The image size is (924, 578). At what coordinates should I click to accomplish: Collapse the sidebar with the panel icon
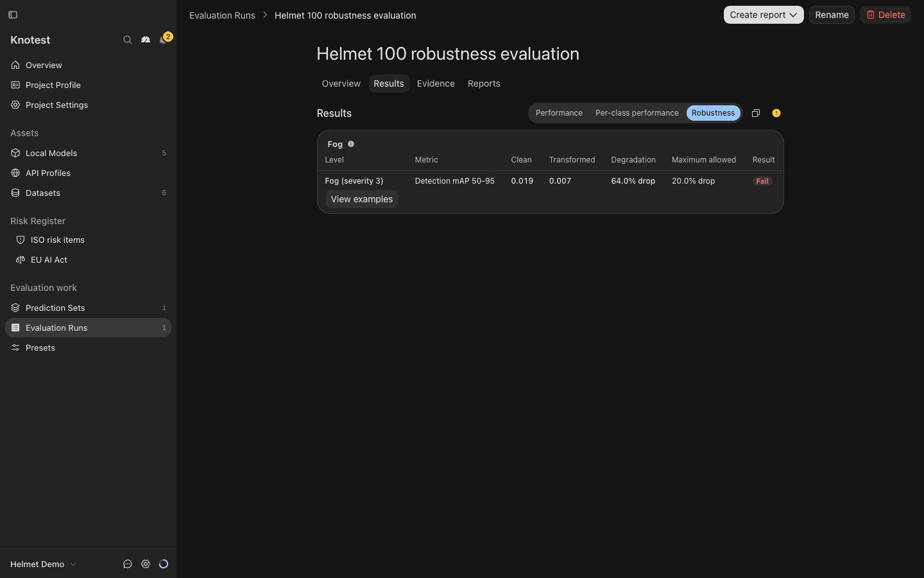[x=13, y=15]
